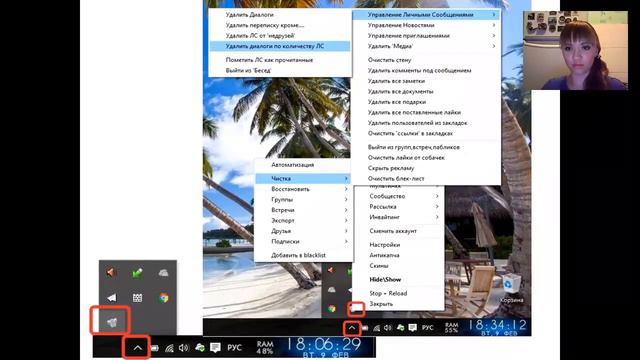Expand the Управление приглашениями submenu arrow
Image resolution: width=640 pixels, height=360 pixels.
tap(493, 36)
